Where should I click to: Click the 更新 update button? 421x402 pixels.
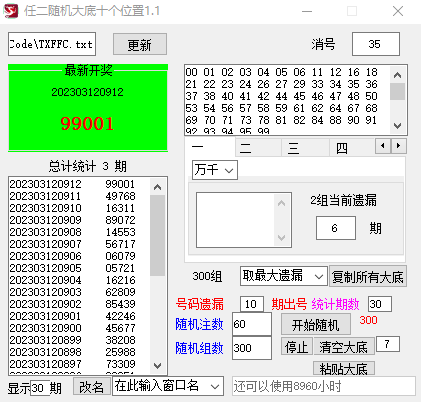[x=140, y=44]
